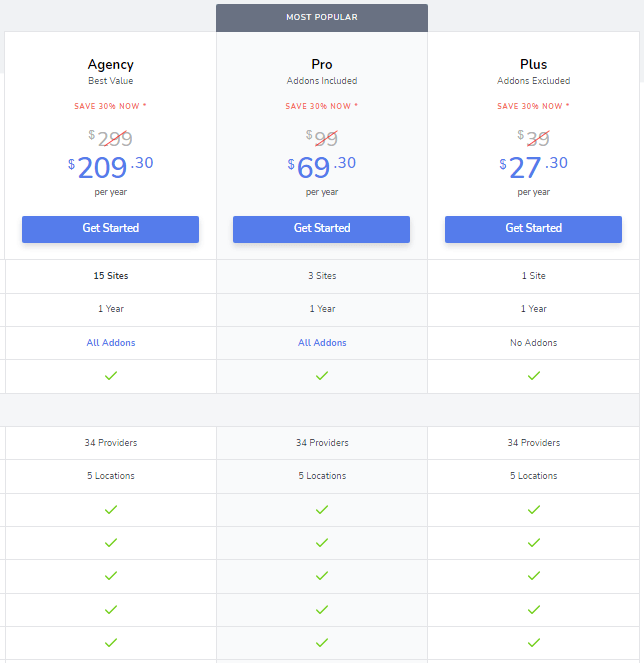Click the bottom-most checkmark in Pro column
This screenshot has width=644, height=663.
[322, 643]
